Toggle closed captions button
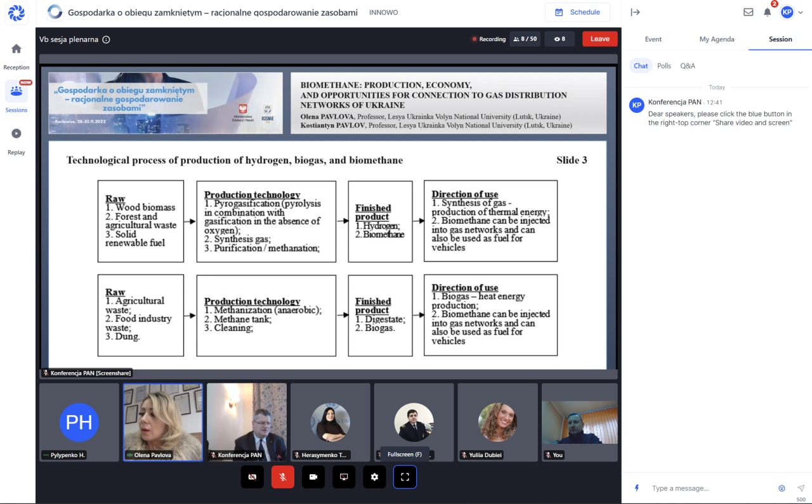812x504 pixels. (252, 477)
